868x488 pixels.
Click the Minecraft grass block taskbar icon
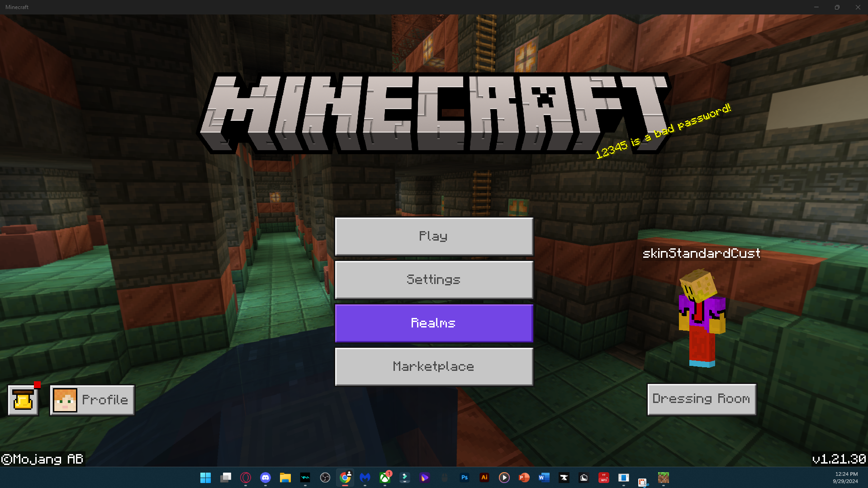click(x=664, y=478)
